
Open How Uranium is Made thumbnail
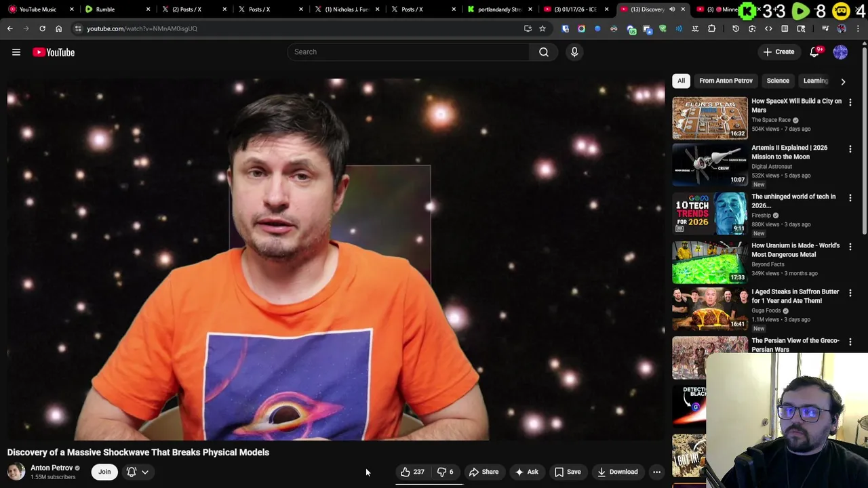710,262
